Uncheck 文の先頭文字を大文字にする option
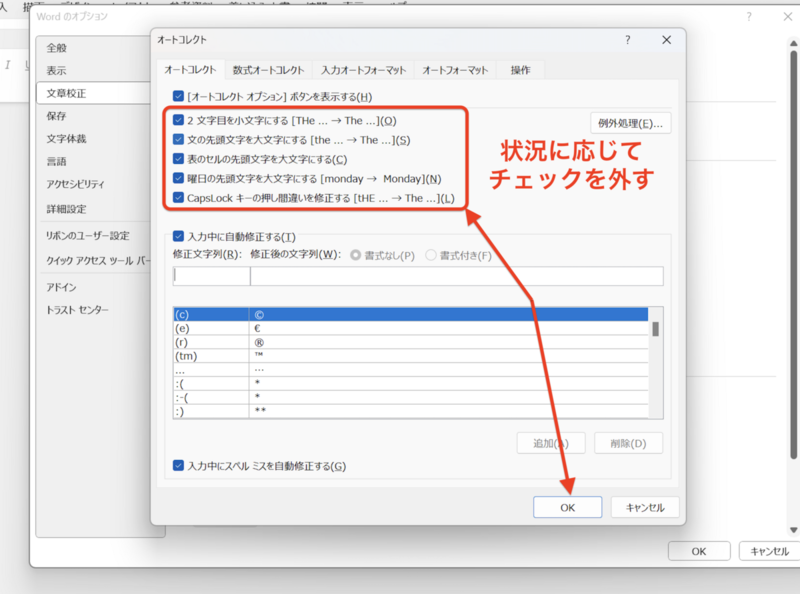The image size is (800, 594). pos(178,139)
